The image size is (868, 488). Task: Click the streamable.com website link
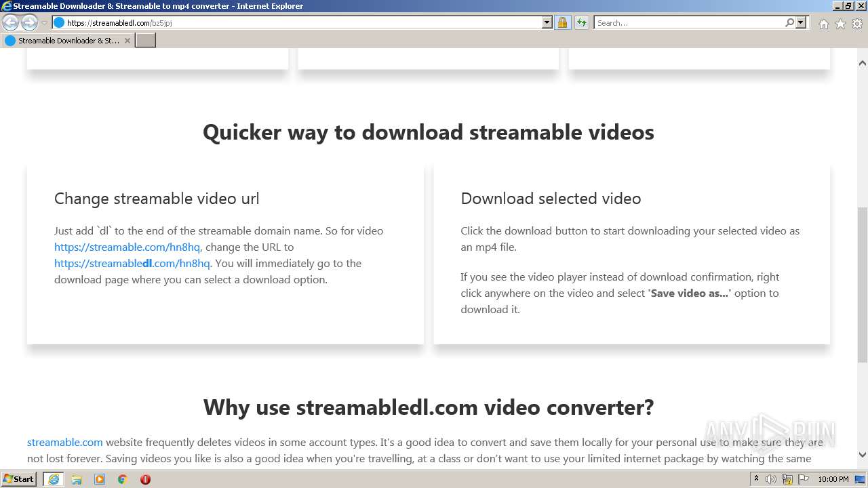click(65, 443)
